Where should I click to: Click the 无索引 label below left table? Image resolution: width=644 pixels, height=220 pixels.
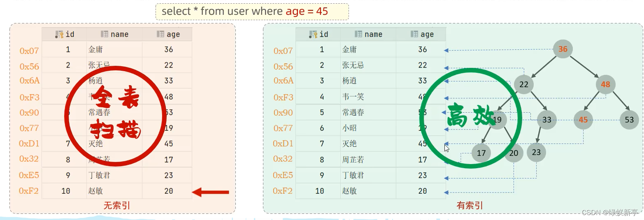pyautogui.click(x=117, y=205)
